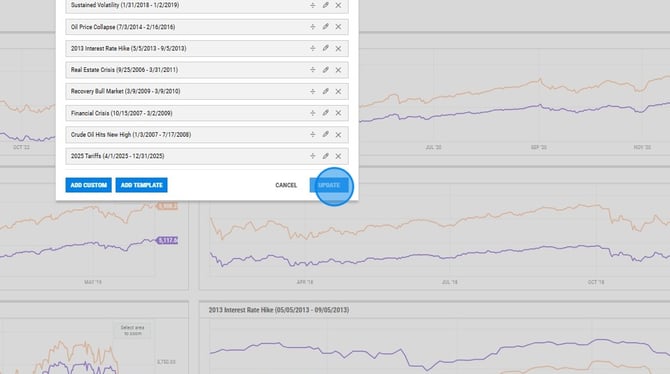Click the 'Select area to zoom' hint
The height and width of the screenshot is (374, 670).
[132, 330]
